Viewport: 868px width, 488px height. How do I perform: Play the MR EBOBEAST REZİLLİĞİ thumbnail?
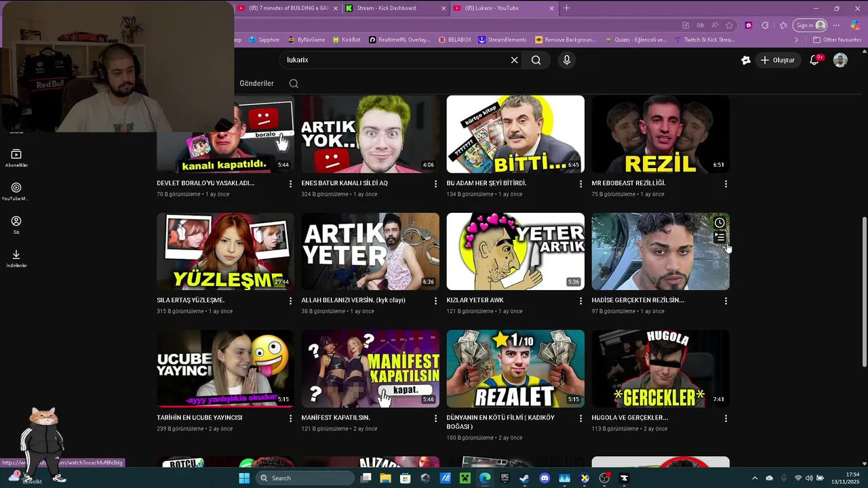pos(660,134)
